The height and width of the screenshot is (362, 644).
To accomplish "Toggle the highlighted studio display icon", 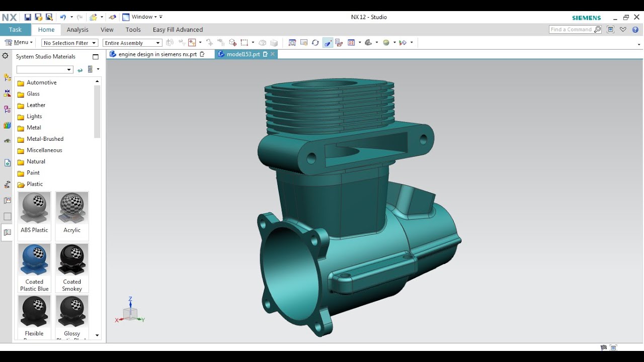I will pos(328,43).
